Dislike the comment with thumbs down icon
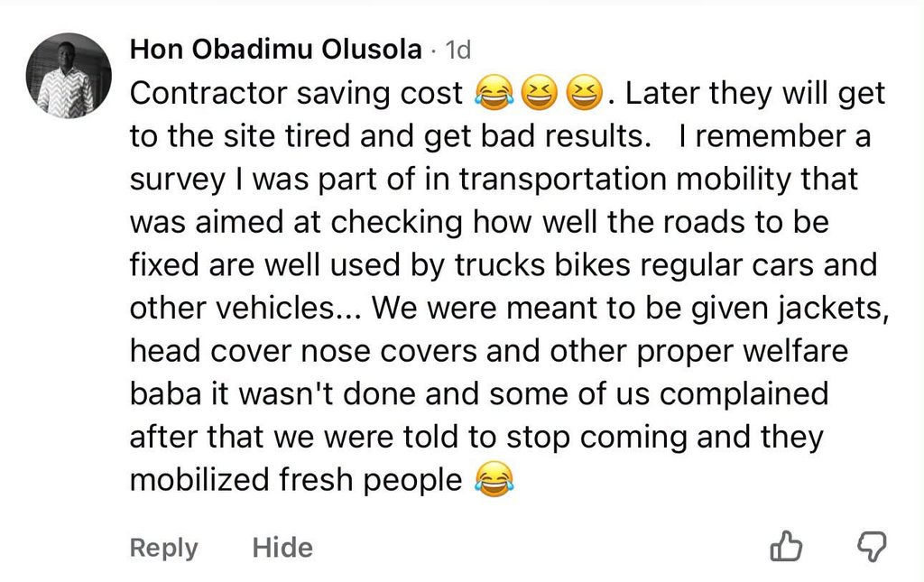Screen dimensions: 924x582 (x=871, y=546)
